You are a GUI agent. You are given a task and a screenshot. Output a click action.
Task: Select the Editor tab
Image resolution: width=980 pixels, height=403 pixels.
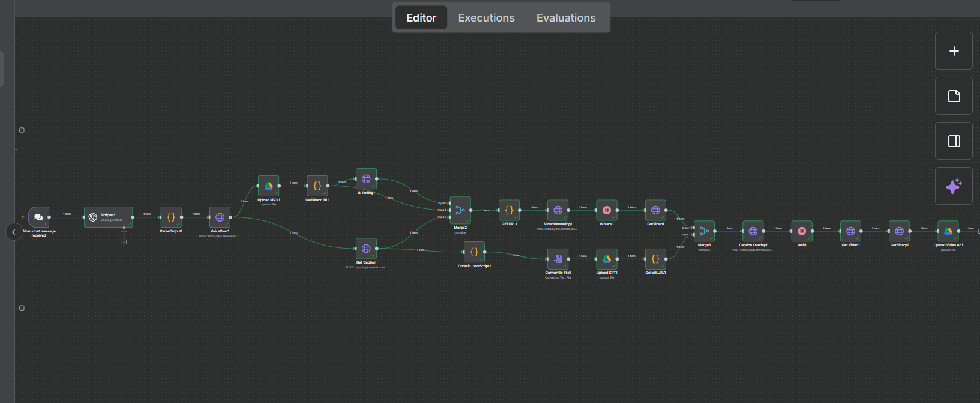pyautogui.click(x=421, y=18)
